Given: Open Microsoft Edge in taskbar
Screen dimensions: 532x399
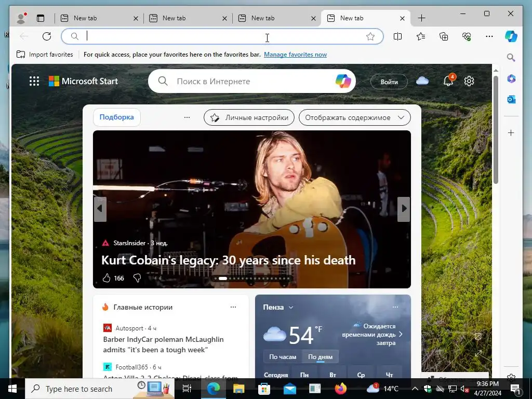Looking at the screenshot, I should (214, 389).
